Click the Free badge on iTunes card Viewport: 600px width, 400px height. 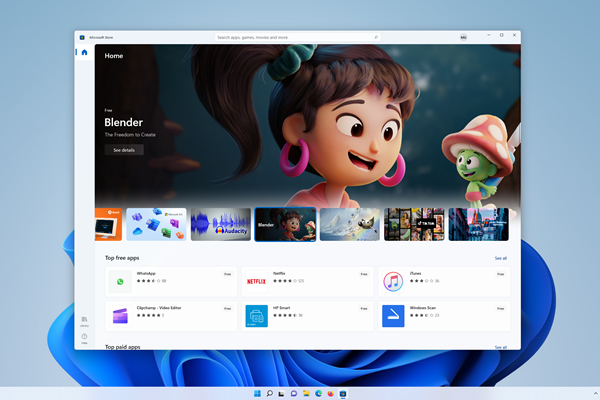(x=501, y=274)
